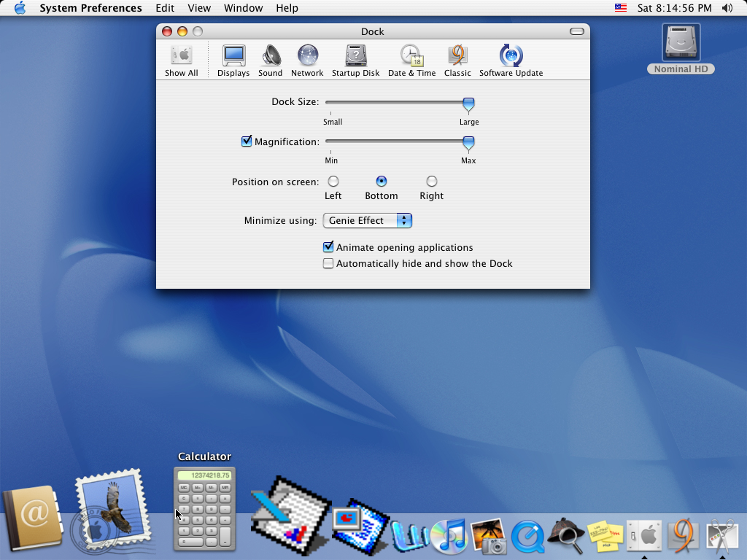Click the pixelated pen-and-document Dock icon

click(x=290, y=516)
